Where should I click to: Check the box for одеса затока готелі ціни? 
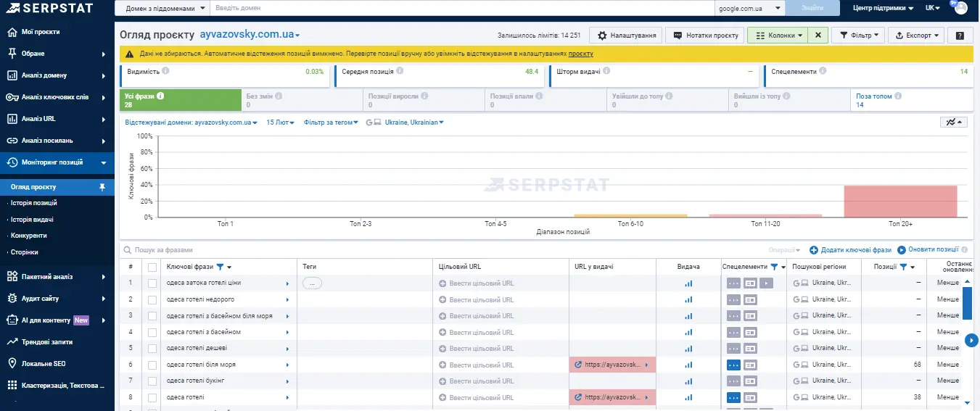pyautogui.click(x=152, y=283)
